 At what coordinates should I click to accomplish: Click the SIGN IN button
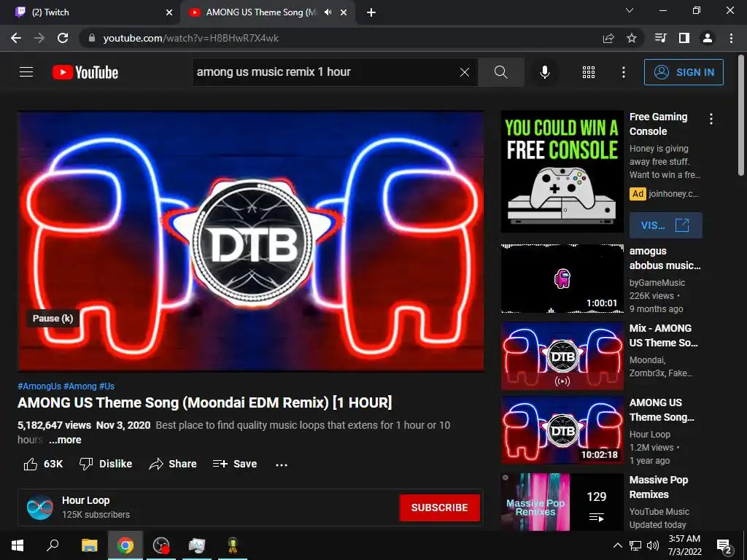pos(684,72)
